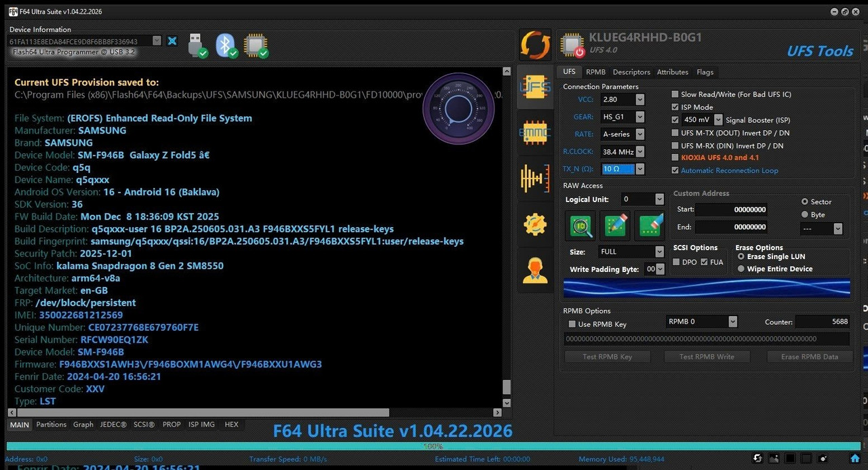
Task: Click the blue X disconnect device icon
Action: point(172,41)
